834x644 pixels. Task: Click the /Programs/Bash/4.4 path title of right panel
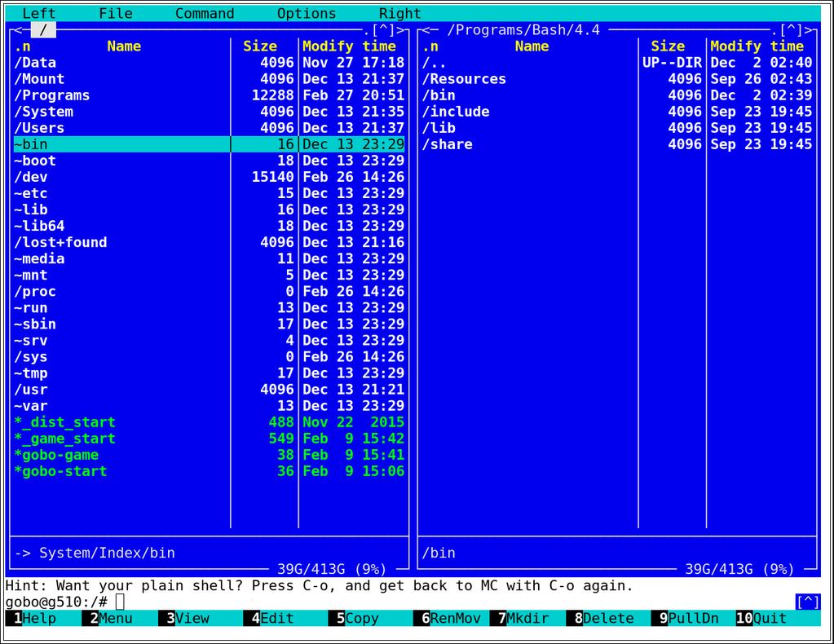(x=524, y=30)
